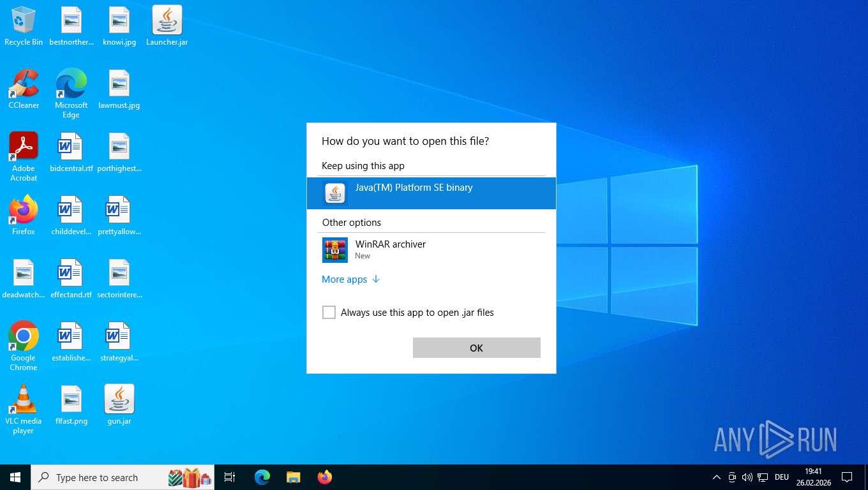Viewport: 868px width, 490px height.
Task: Select bestnorther... image file on desktop
Action: [71, 27]
